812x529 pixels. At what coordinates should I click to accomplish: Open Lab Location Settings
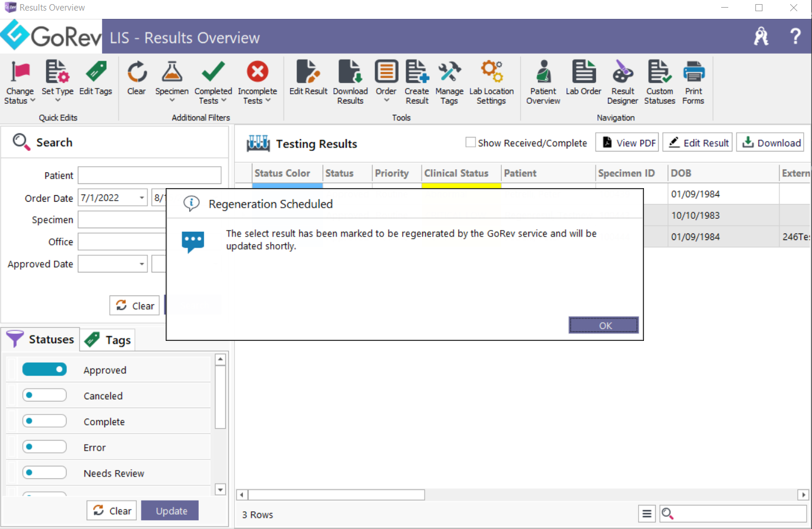coord(492,83)
